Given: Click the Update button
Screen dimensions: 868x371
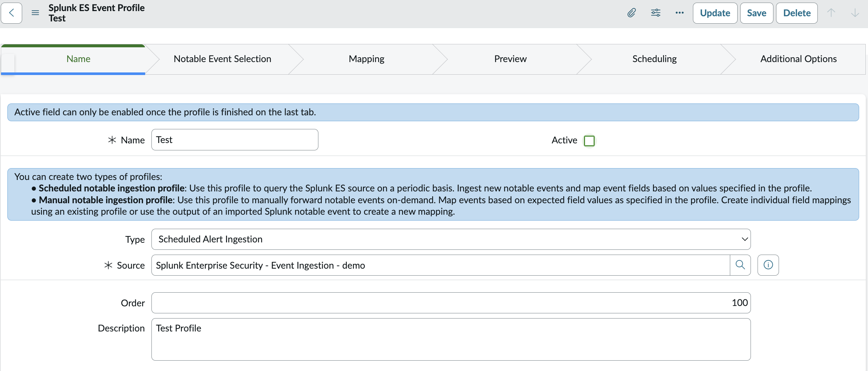Looking at the screenshot, I should pos(715,13).
